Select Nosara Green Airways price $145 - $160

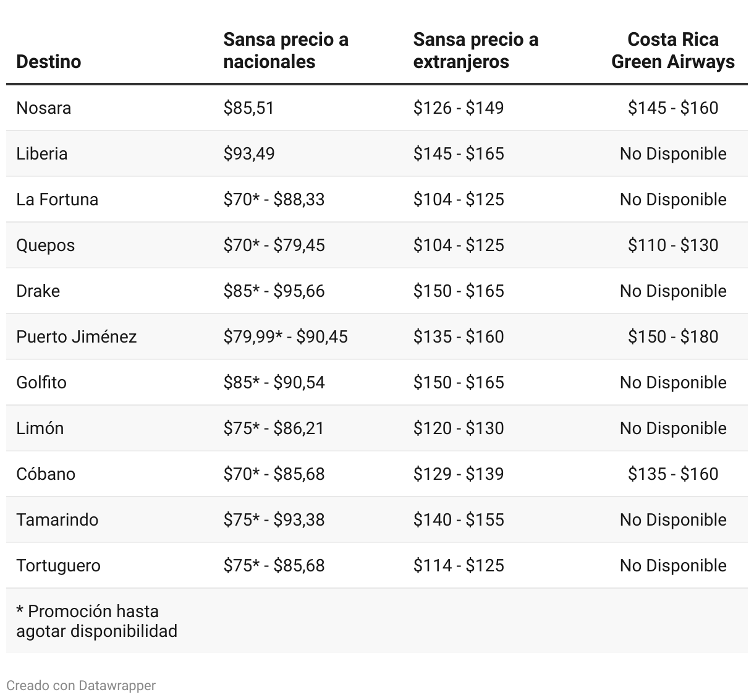click(x=672, y=108)
